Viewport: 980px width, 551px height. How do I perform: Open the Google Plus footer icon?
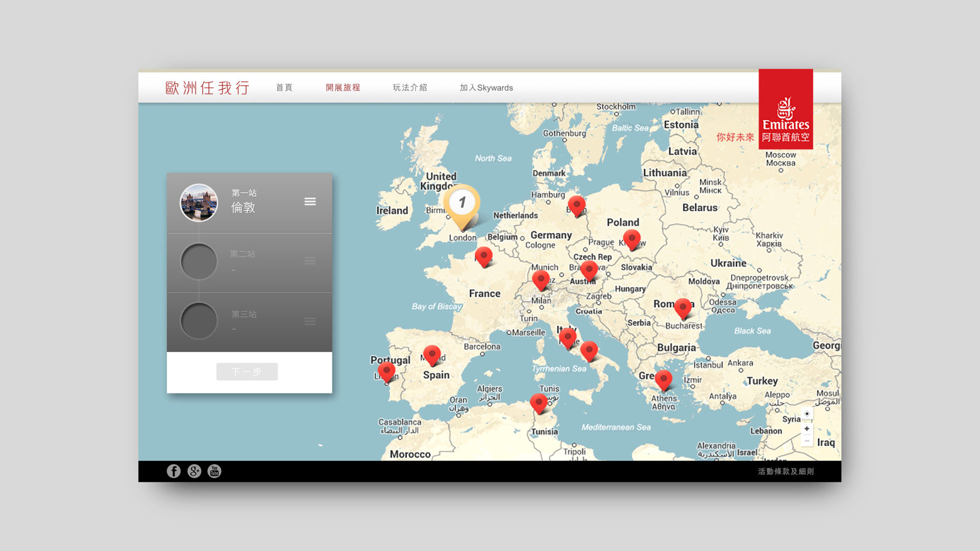click(x=194, y=471)
